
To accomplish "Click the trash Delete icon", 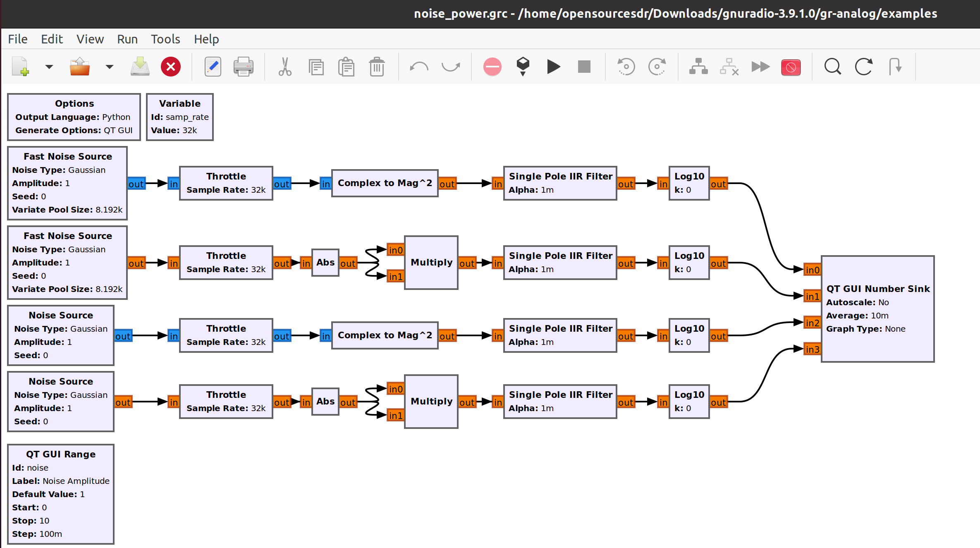I will (377, 67).
